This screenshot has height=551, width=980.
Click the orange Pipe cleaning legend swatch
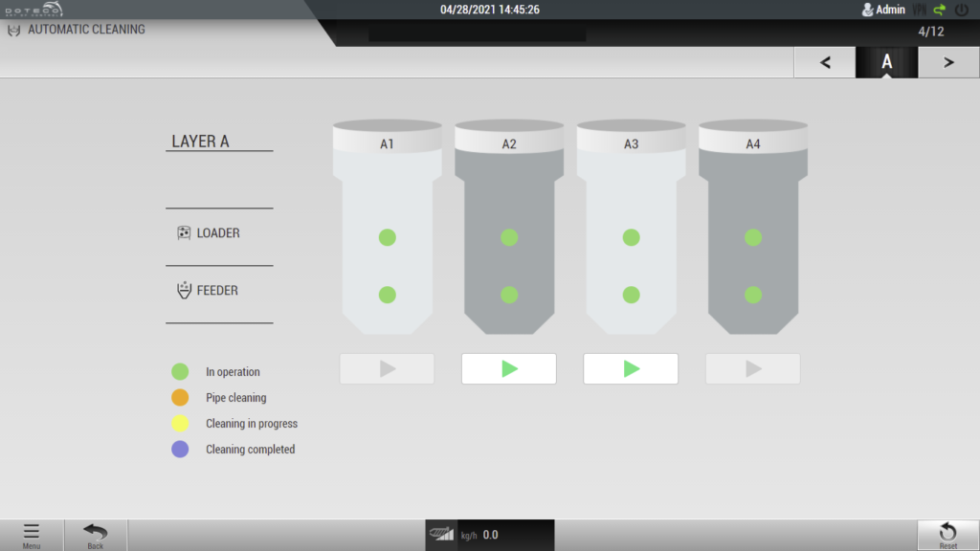coord(180,398)
